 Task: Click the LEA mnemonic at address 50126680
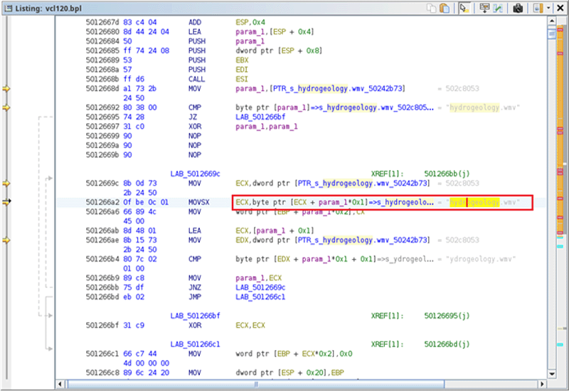pyautogui.click(x=195, y=31)
